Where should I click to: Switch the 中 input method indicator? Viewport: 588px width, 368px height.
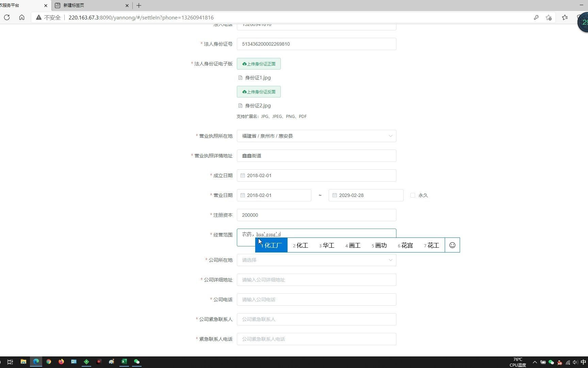tap(584, 362)
